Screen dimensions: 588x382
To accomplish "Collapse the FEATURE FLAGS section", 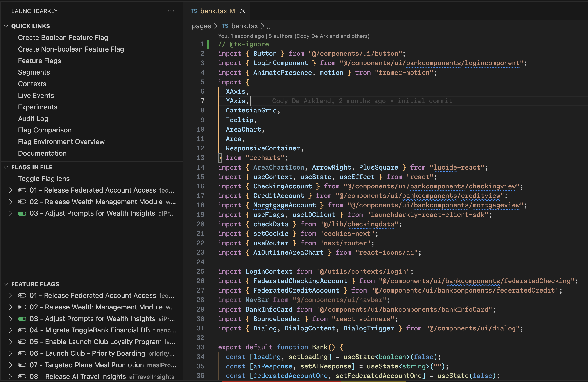I will pos(6,284).
